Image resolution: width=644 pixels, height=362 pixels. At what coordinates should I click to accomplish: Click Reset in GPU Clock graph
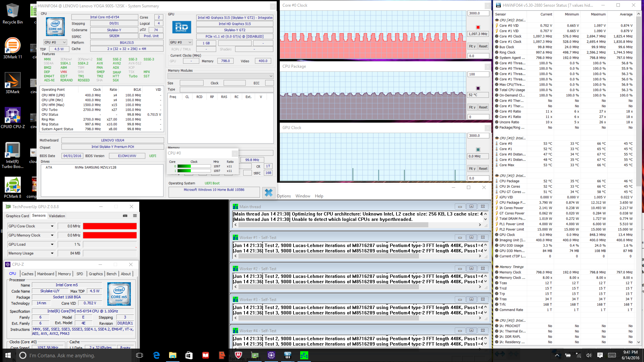point(483,169)
